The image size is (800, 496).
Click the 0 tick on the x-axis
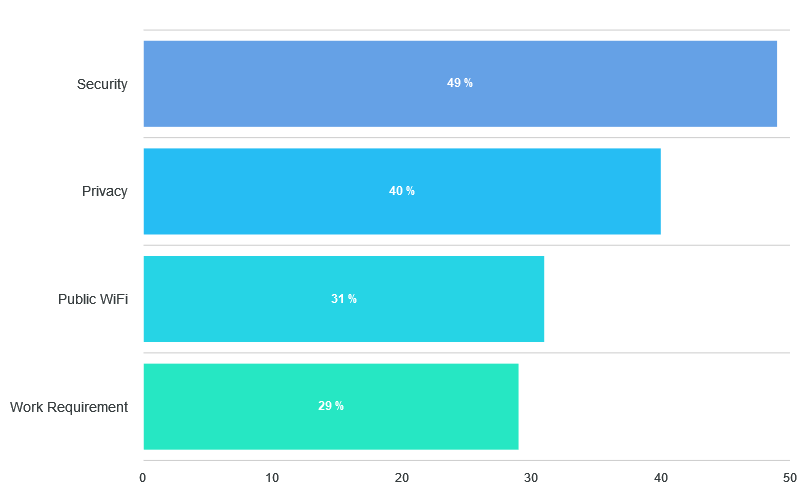click(143, 478)
